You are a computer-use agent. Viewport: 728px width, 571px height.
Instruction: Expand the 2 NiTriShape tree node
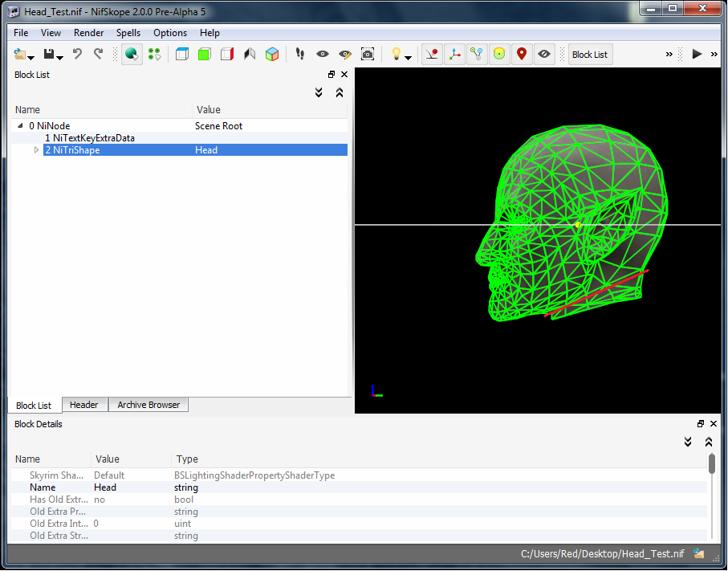coord(36,150)
